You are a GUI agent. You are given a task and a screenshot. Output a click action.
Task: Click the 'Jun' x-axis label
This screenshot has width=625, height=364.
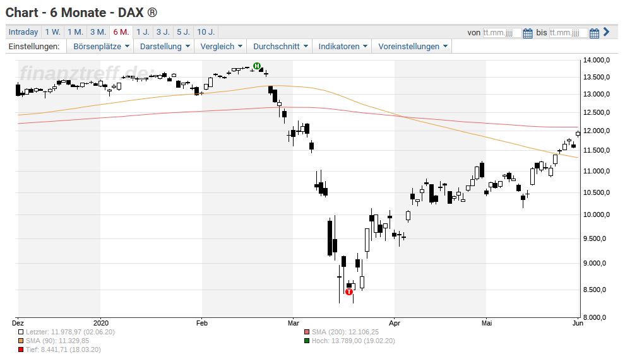[x=578, y=323]
